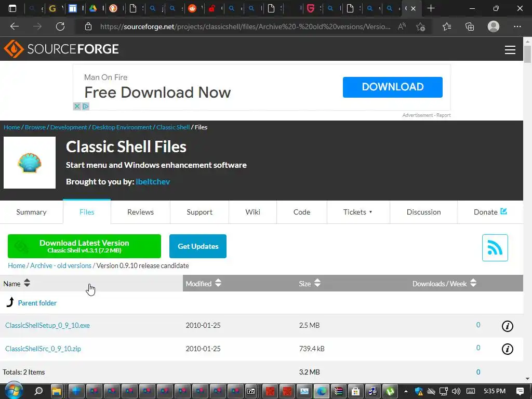Switch to the DuckDuckGo tab
The image size is (532, 399).
(x=113, y=8)
